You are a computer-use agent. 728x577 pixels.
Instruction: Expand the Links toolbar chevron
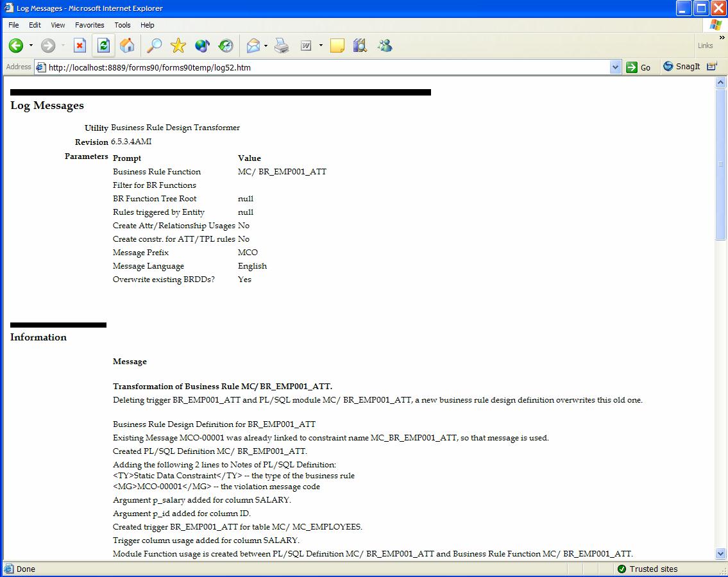point(722,38)
